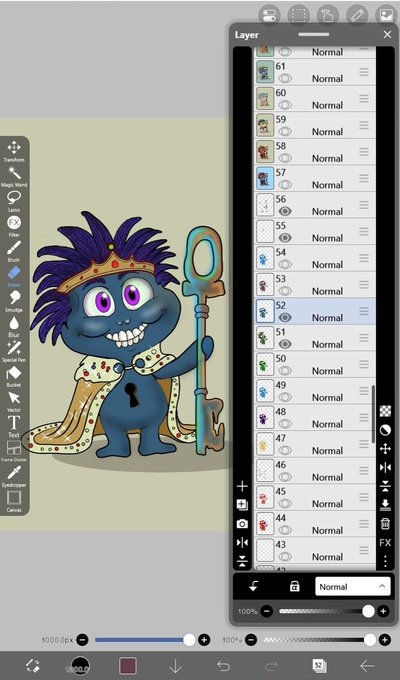This screenshot has width=400, height=680.
Task: Open layer panel more options dots
Action: tap(385, 561)
